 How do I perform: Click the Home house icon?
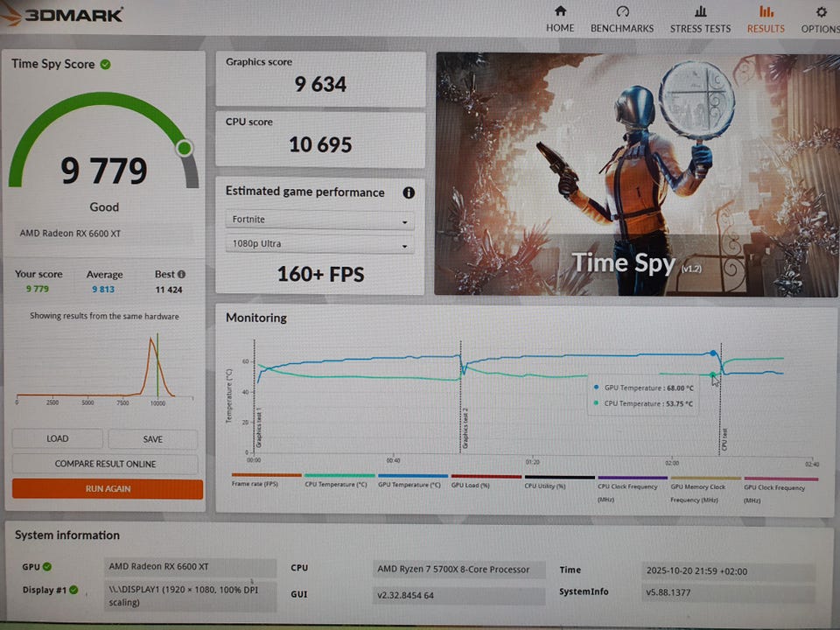[560, 10]
